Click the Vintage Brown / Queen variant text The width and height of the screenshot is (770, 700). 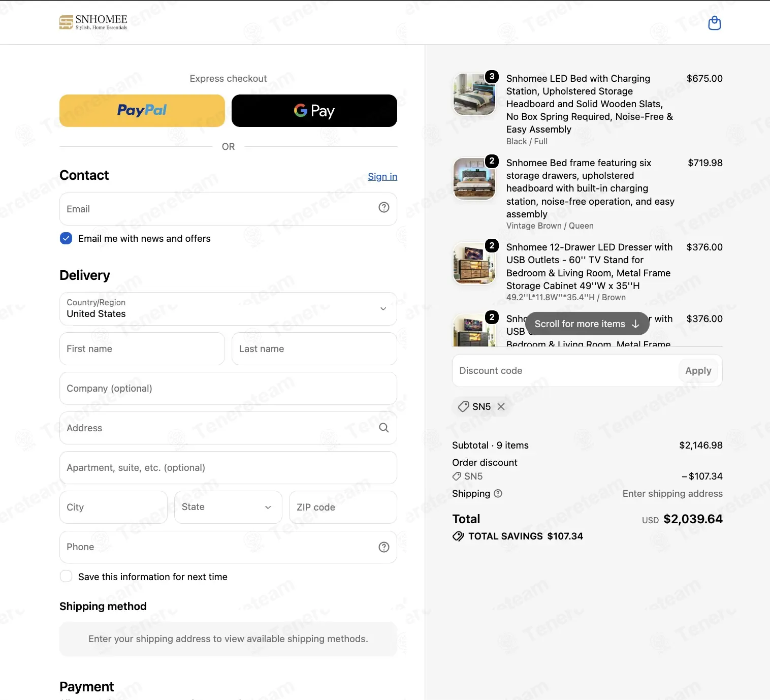pyautogui.click(x=550, y=226)
